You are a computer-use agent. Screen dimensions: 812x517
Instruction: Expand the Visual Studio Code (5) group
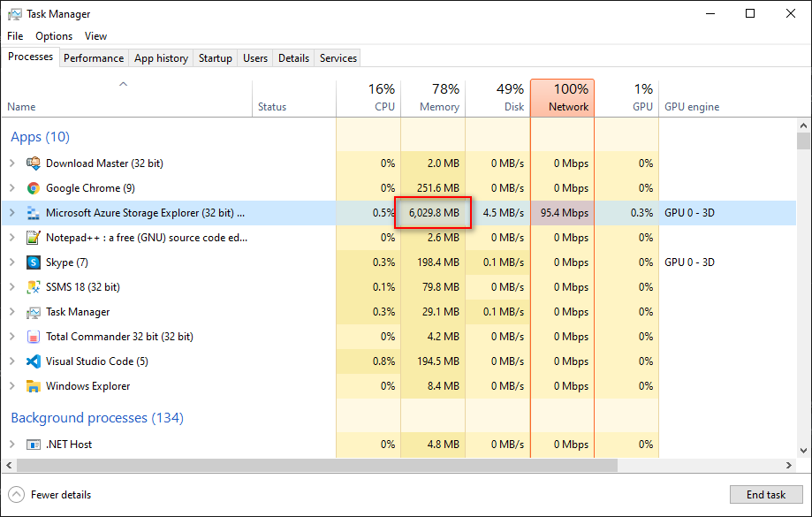12,361
